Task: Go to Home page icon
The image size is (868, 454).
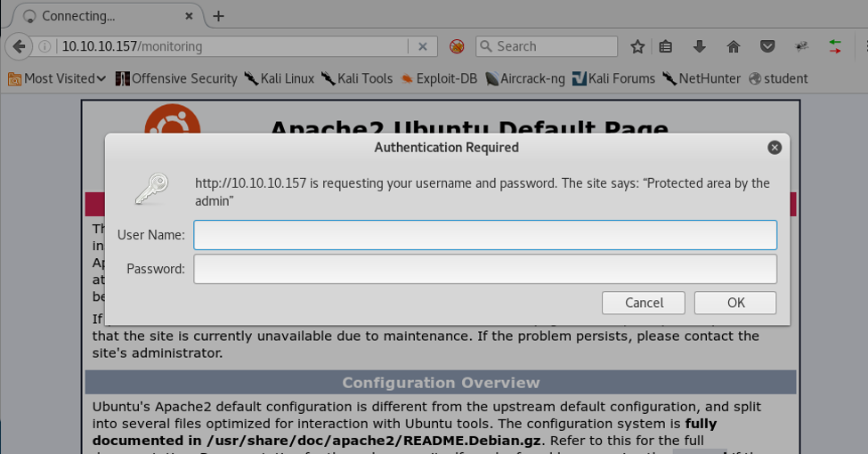Action: pos(734,46)
